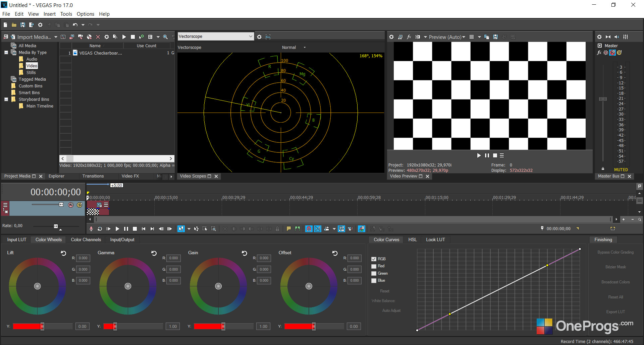Viewport: 644px width, 345px height.
Task: Uncheck the RGB curve checkbox
Action: coord(374,259)
